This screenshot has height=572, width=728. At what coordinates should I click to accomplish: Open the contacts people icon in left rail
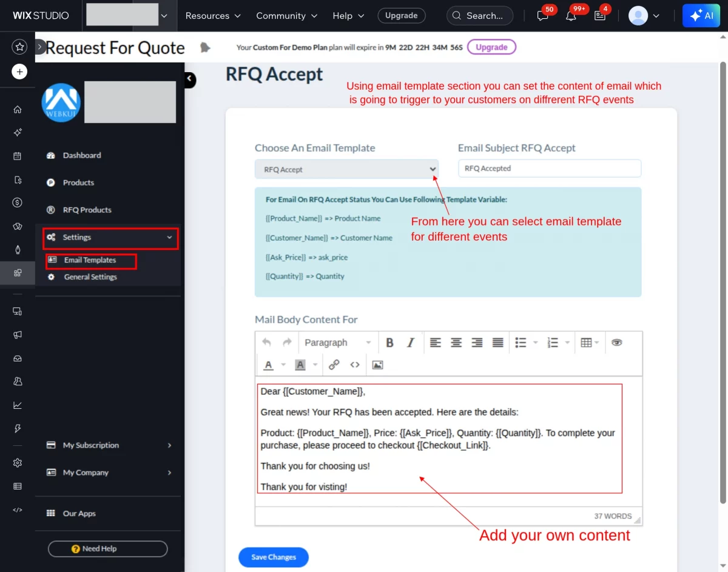(x=18, y=382)
